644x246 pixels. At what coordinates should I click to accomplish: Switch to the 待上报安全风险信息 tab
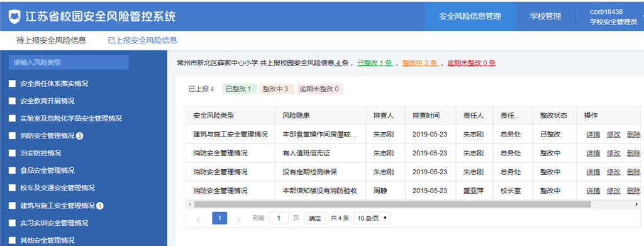[51, 40]
